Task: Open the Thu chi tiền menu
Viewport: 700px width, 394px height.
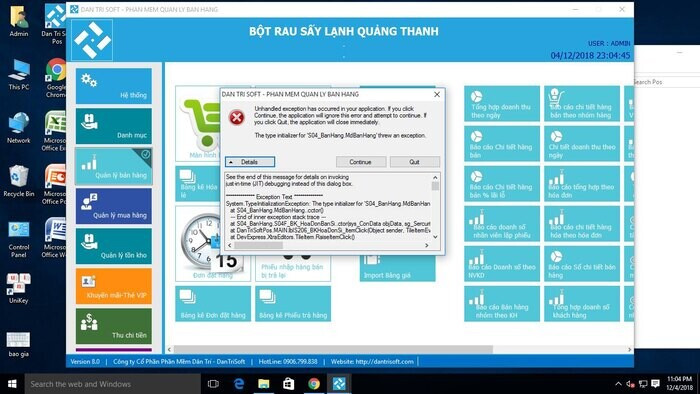Action: pos(113,326)
